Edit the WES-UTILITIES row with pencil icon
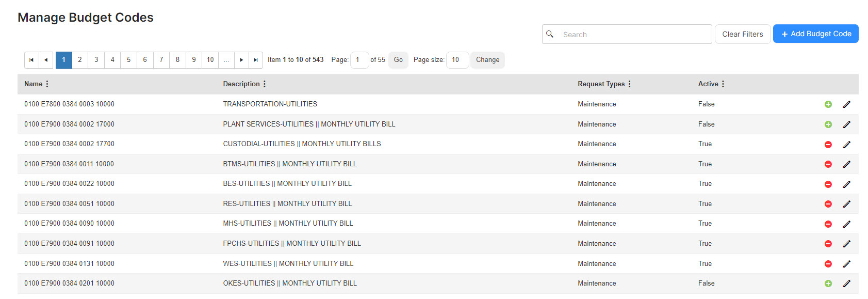Image resolution: width=868 pixels, height=299 pixels. tap(846, 264)
